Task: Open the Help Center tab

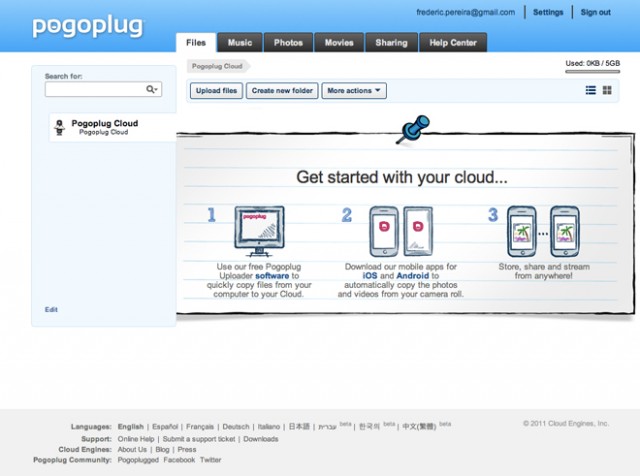Action: click(x=453, y=42)
